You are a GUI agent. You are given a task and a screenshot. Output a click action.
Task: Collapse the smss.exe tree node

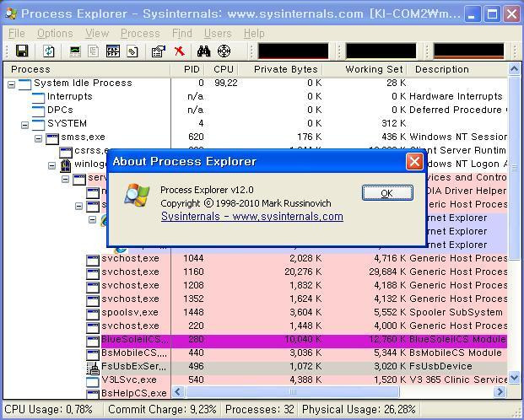click(39, 138)
